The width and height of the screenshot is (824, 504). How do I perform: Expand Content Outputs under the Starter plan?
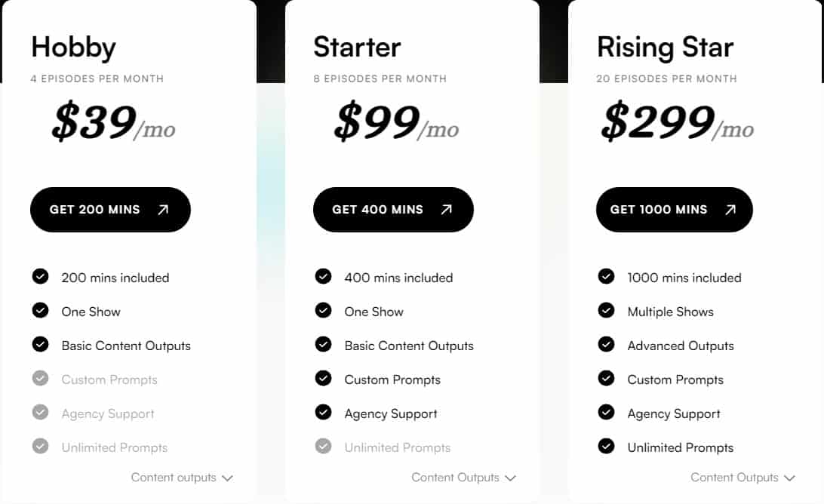[x=462, y=477]
